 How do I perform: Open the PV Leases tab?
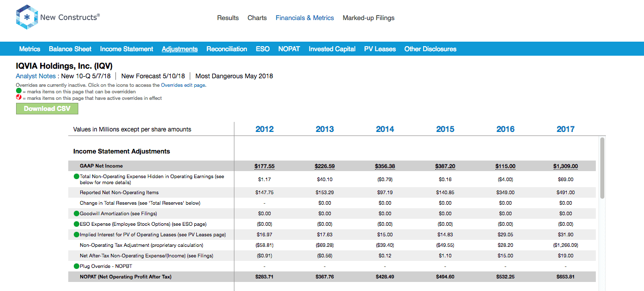pyautogui.click(x=380, y=49)
